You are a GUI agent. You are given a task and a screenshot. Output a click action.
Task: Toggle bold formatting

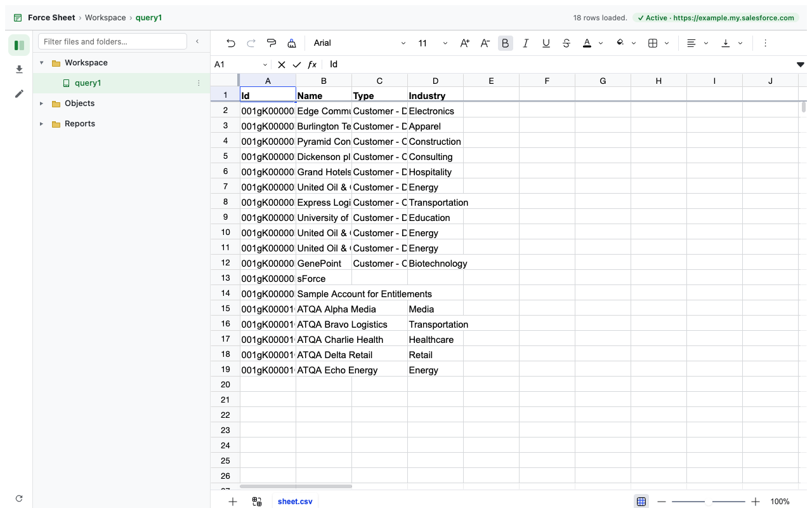tap(506, 43)
